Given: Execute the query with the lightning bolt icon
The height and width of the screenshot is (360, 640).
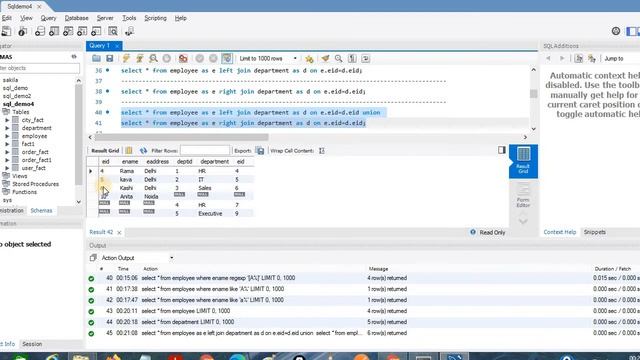Looking at the screenshot, I should 126,58.
